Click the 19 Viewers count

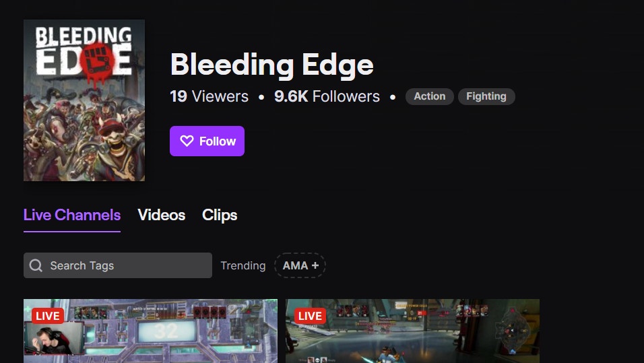pyautogui.click(x=209, y=96)
